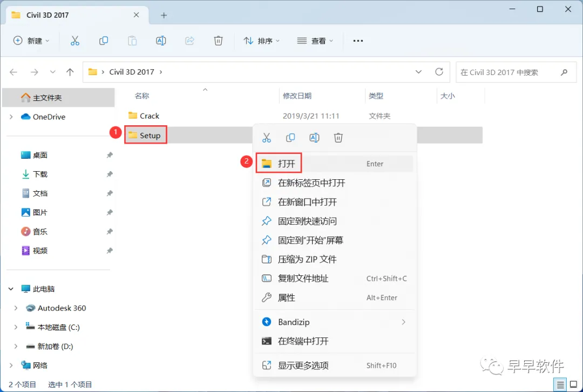The height and width of the screenshot is (392, 583).
Task: Collapse the 此电脑 tree node
Action: click(x=11, y=289)
